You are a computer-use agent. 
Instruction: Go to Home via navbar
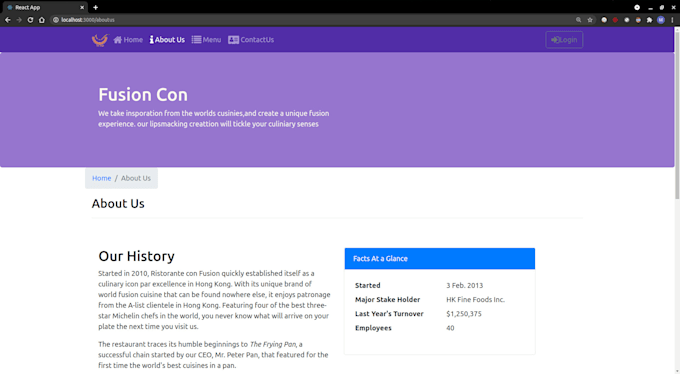128,40
